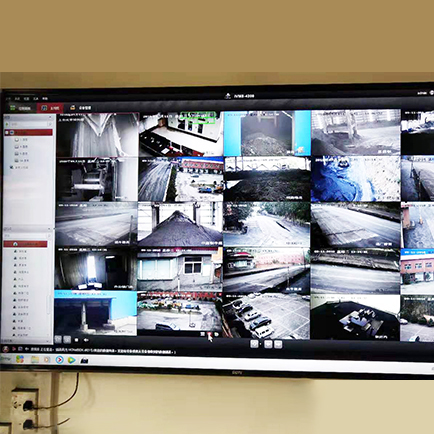Click the search field in the upper left panel
434x434 pixels.
[x=29, y=124]
